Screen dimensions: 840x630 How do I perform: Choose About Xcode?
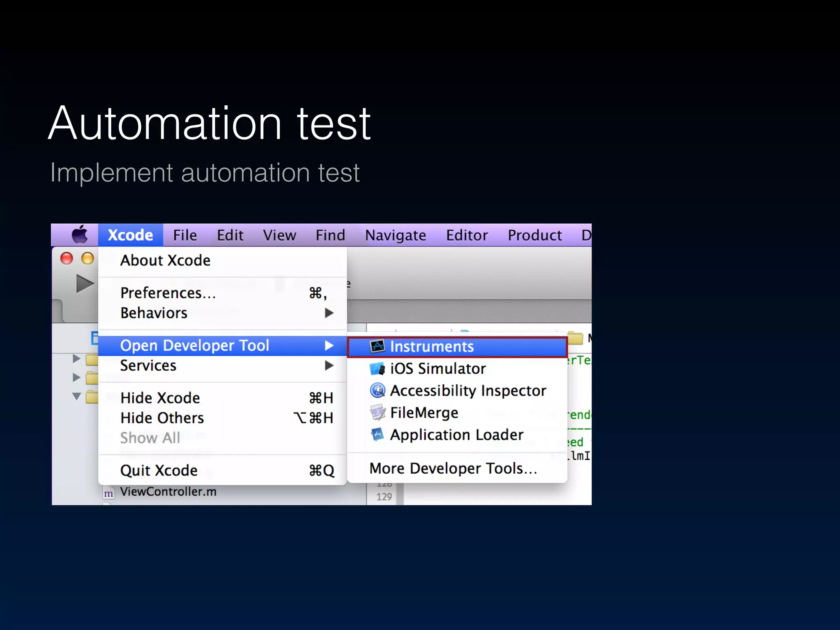[x=223, y=260]
